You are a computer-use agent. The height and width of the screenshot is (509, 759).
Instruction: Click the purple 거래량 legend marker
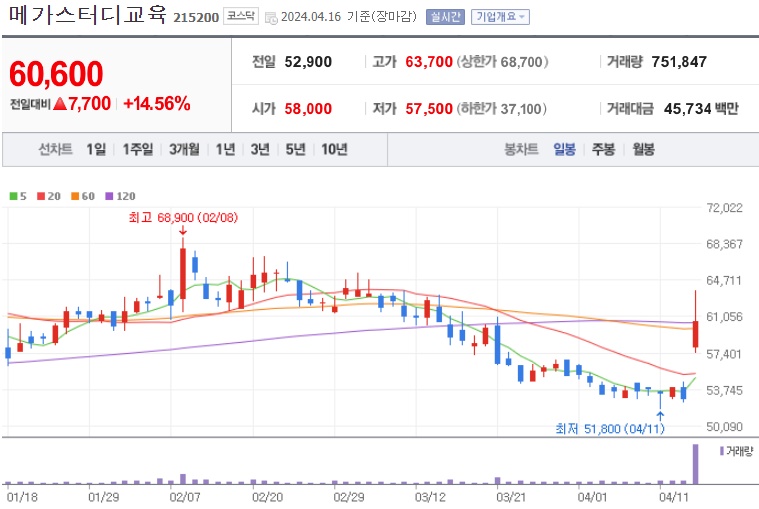[x=722, y=451]
